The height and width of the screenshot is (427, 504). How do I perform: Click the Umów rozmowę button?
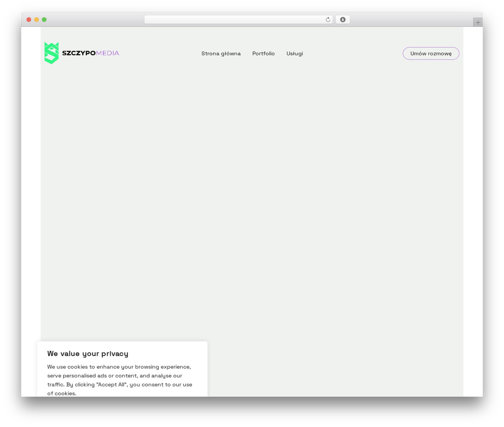coord(431,54)
